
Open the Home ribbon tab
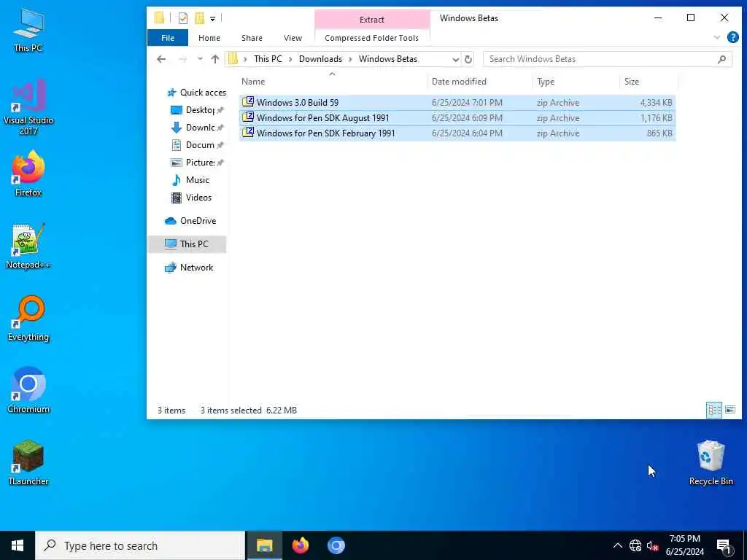pos(209,38)
